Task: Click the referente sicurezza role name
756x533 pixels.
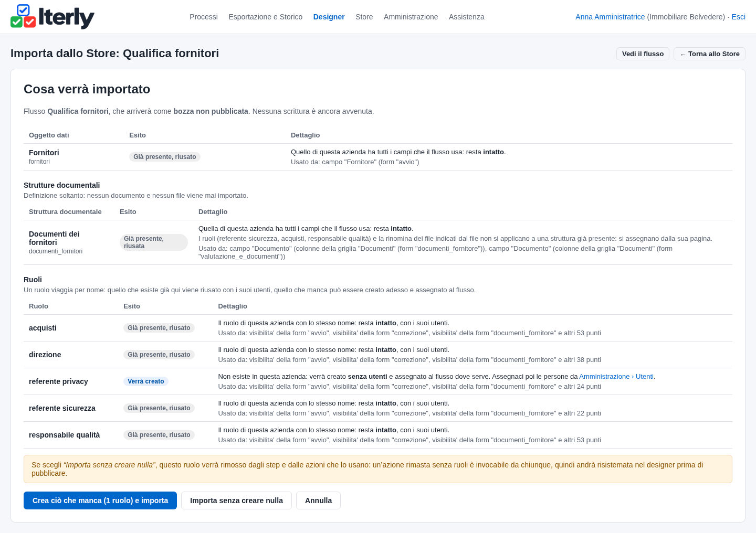Action: 62,408
